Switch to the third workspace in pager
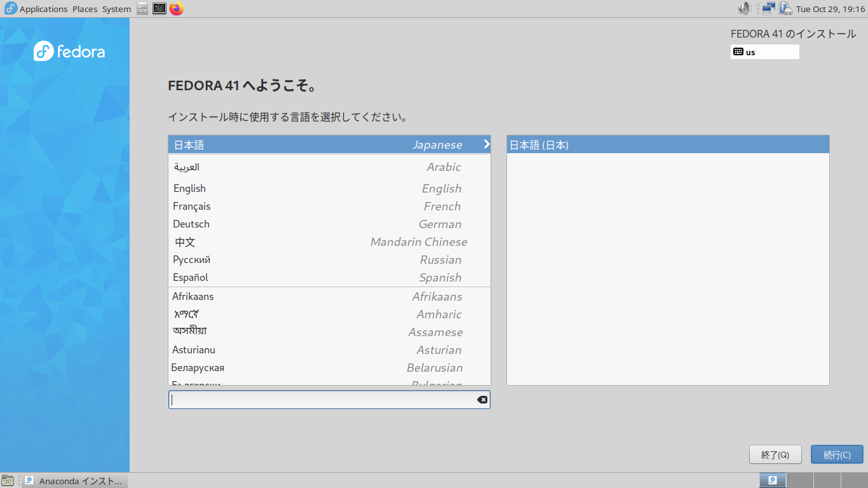This screenshot has height=488, width=868. click(x=826, y=480)
